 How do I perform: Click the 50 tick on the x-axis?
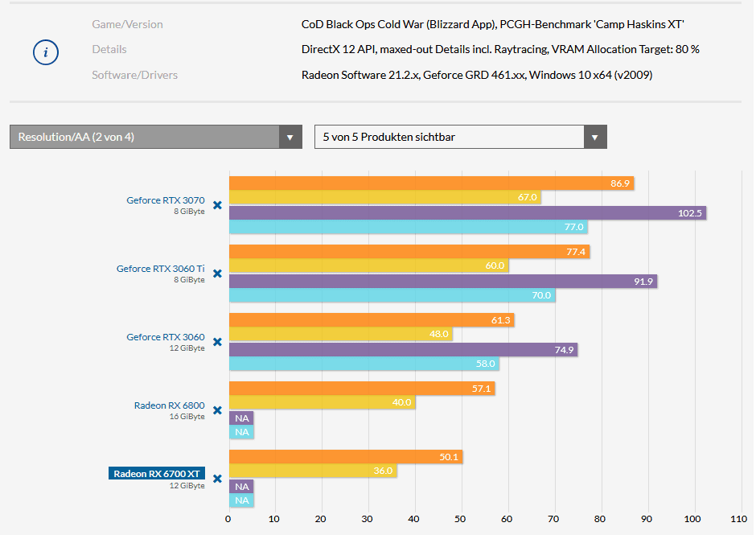click(x=461, y=520)
